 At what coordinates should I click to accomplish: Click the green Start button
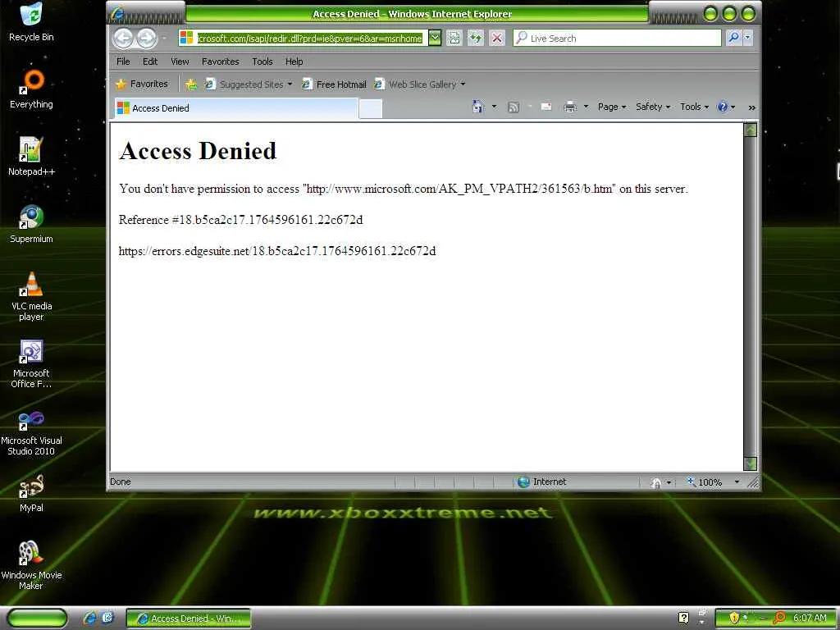[37, 619]
